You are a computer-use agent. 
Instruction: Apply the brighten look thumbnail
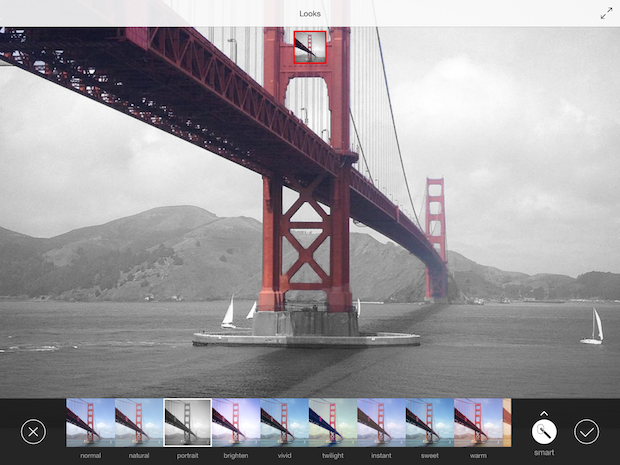coord(236,422)
